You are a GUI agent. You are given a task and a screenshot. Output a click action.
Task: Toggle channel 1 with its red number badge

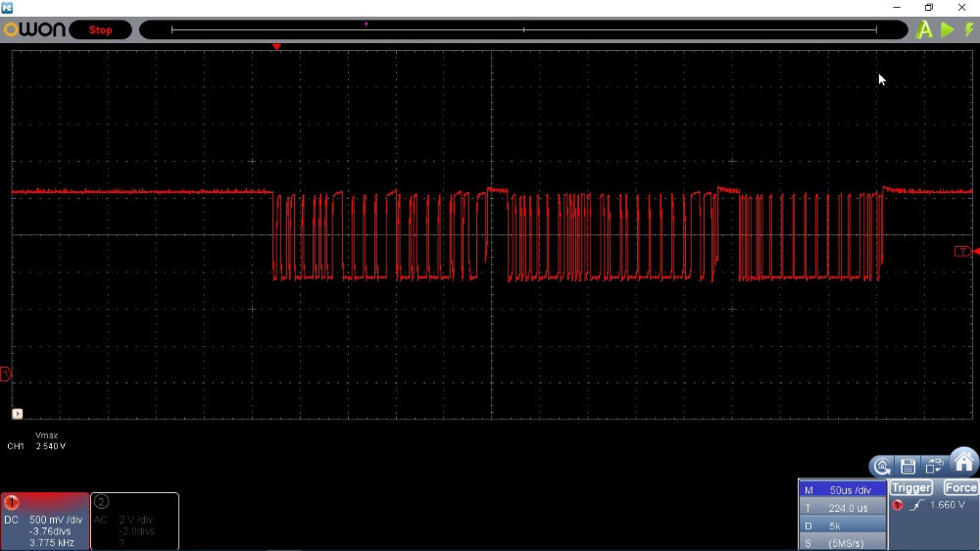[x=11, y=502]
